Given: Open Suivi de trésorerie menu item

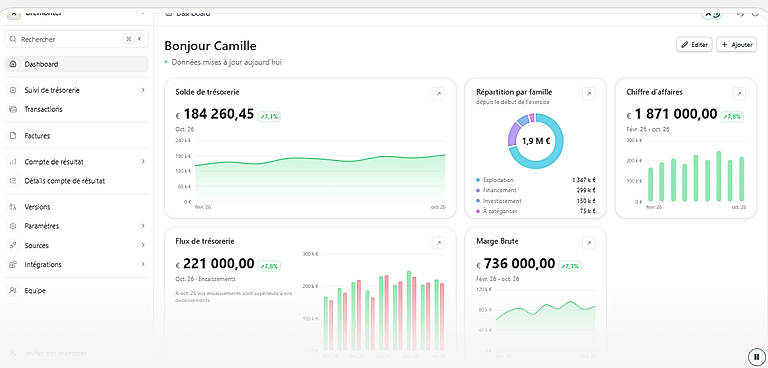Looking at the screenshot, I should 76,90.
